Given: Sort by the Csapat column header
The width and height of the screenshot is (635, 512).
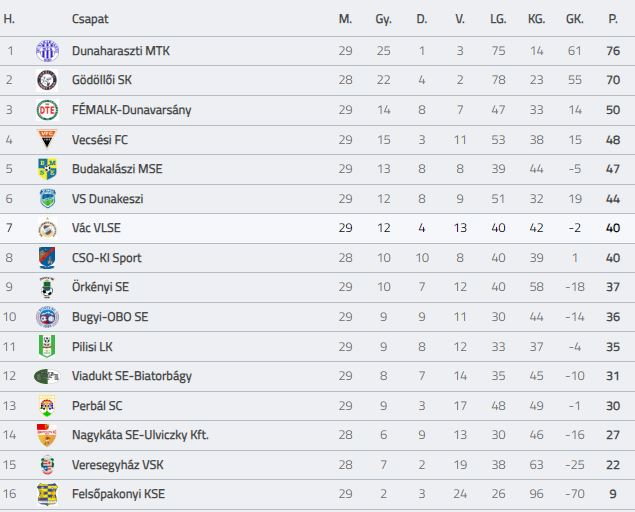Looking at the screenshot, I should coord(90,19).
